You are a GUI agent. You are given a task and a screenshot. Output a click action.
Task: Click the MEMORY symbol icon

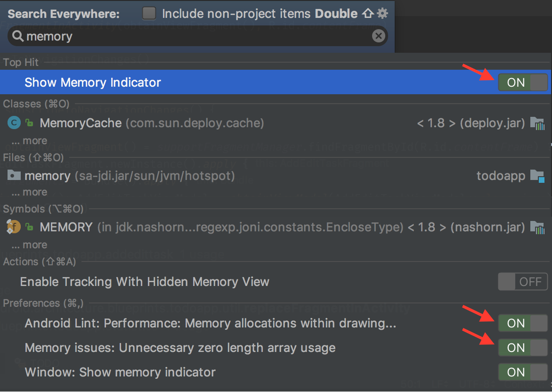[13, 227]
